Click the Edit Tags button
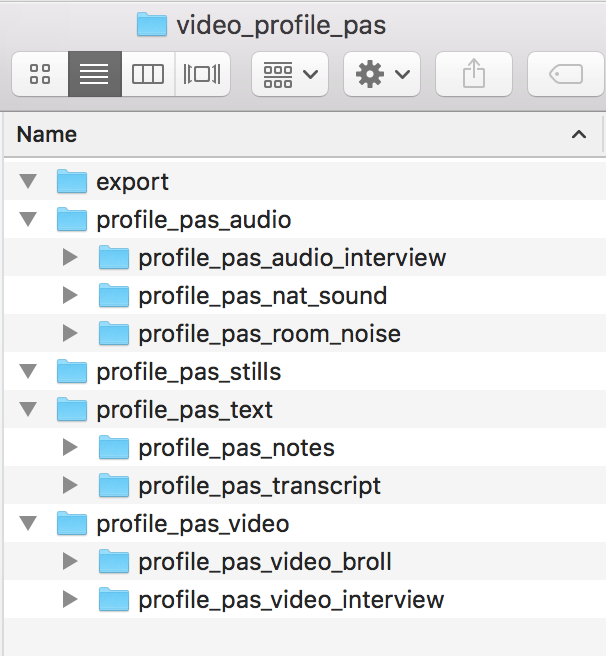The width and height of the screenshot is (606, 656). click(566, 74)
